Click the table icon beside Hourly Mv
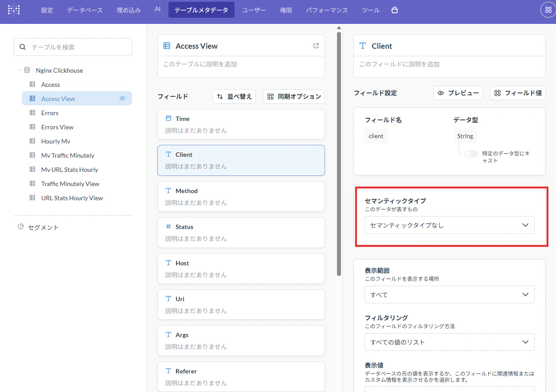This screenshot has width=556, height=392. 32,141
